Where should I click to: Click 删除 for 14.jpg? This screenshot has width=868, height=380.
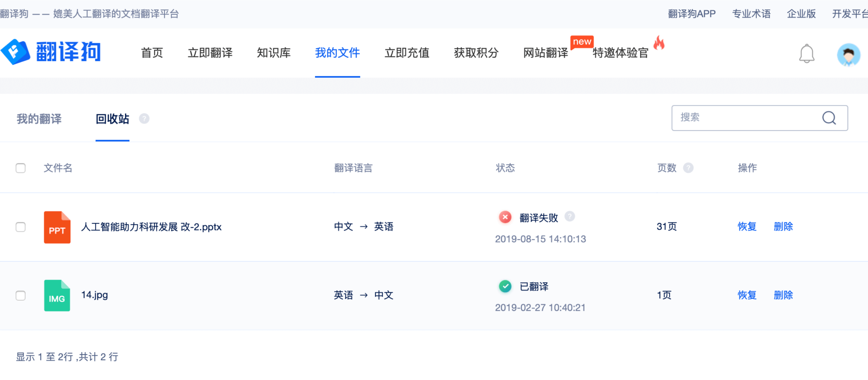point(783,295)
